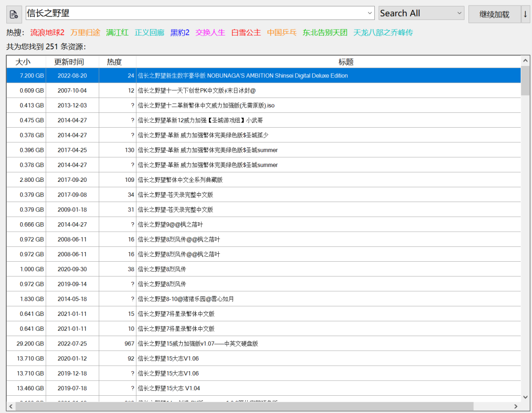Image resolution: width=532 pixels, height=413 pixels.
Task: Click the horizontal scrollbar thumb
Action: pyautogui.click(x=244, y=406)
